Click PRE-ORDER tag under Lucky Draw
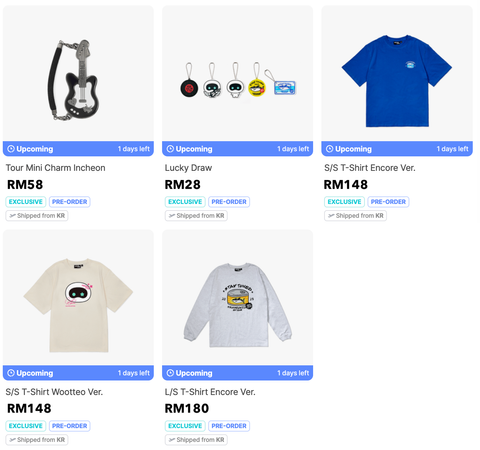The width and height of the screenshot is (480, 450). tap(229, 202)
